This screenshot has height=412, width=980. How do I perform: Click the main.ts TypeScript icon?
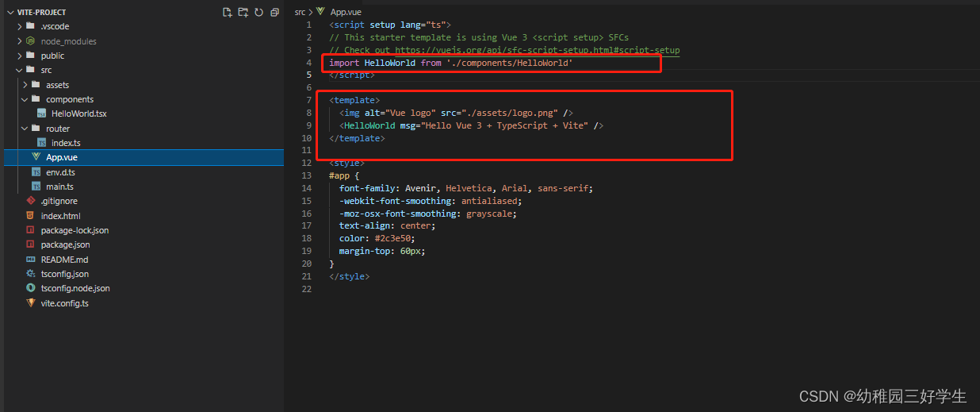point(36,187)
